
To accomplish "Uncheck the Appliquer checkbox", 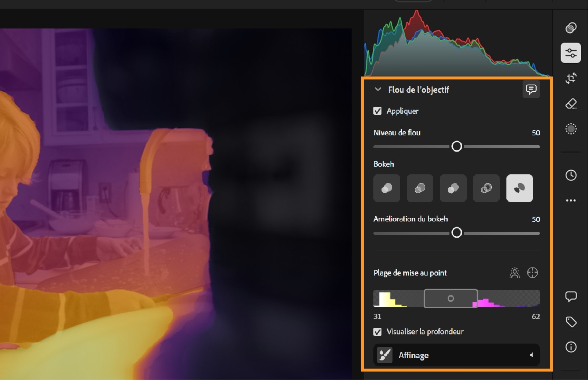I will click(377, 111).
